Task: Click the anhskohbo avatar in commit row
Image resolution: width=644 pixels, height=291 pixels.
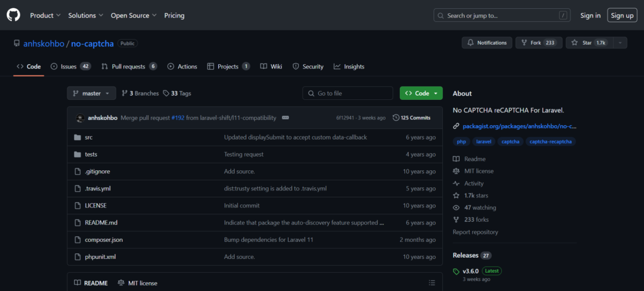Action: point(80,118)
